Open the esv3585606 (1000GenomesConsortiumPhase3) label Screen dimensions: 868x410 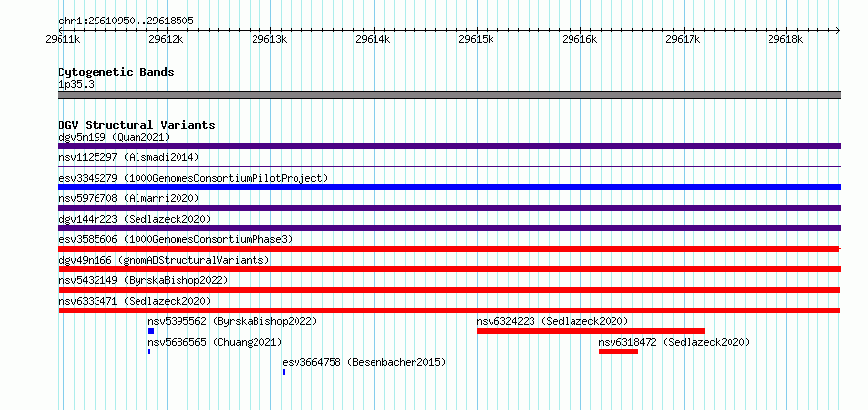pyautogui.click(x=176, y=239)
